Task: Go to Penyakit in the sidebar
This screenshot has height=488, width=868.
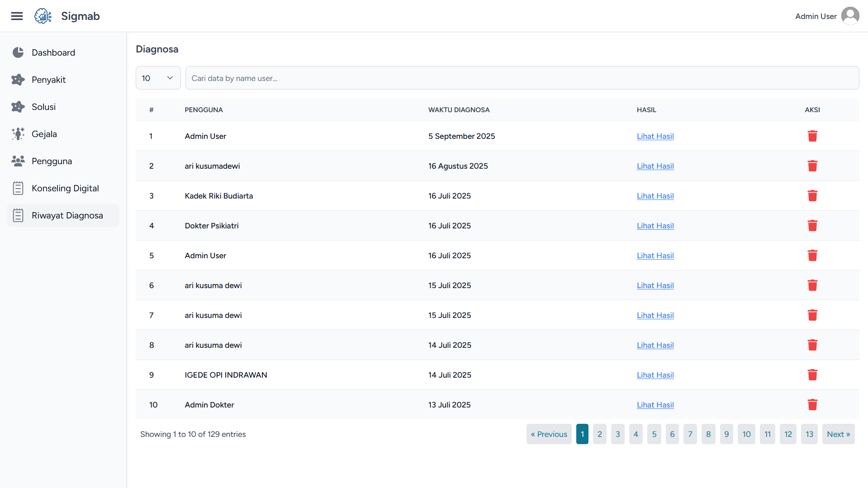Action: tap(48, 80)
